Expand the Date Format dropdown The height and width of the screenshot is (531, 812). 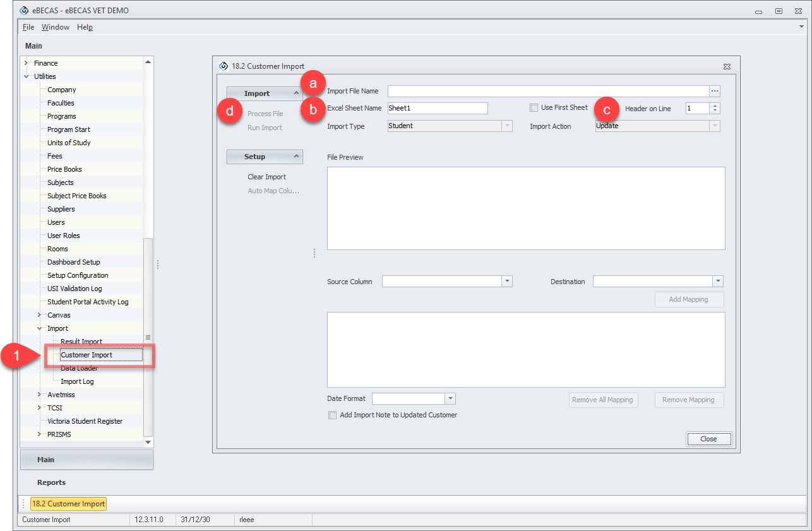[x=450, y=399]
